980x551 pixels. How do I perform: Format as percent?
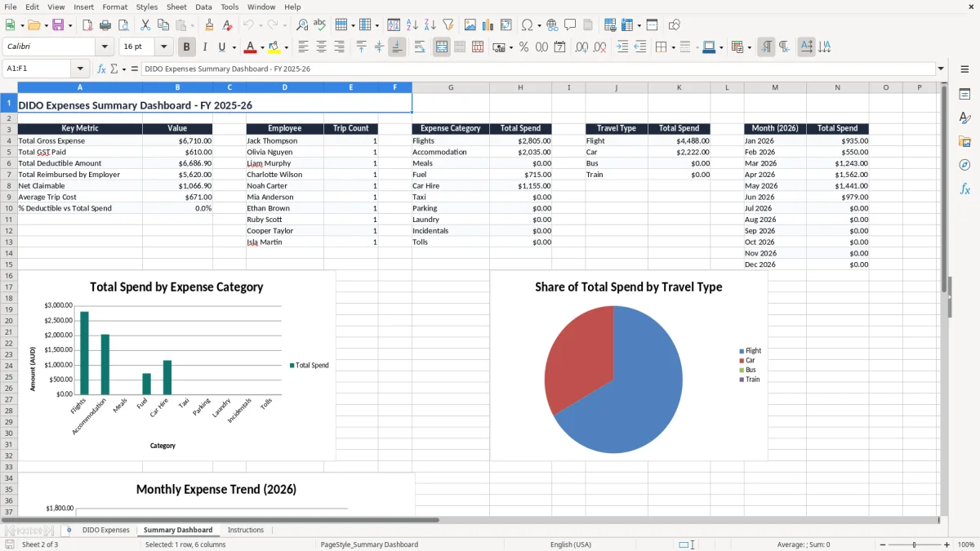point(523,47)
